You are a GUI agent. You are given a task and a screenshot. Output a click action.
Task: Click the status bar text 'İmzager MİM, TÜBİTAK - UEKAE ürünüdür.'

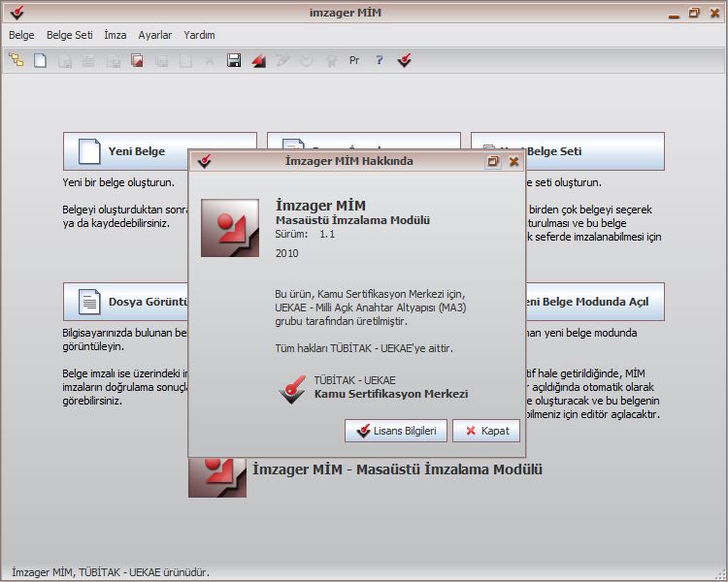point(111,572)
